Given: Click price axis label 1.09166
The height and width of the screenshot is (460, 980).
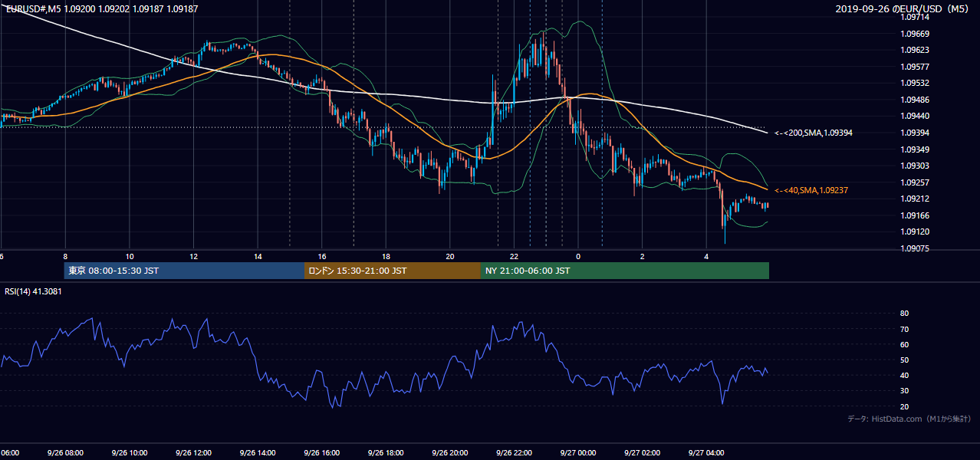Looking at the screenshot, I should pos(915,215).
